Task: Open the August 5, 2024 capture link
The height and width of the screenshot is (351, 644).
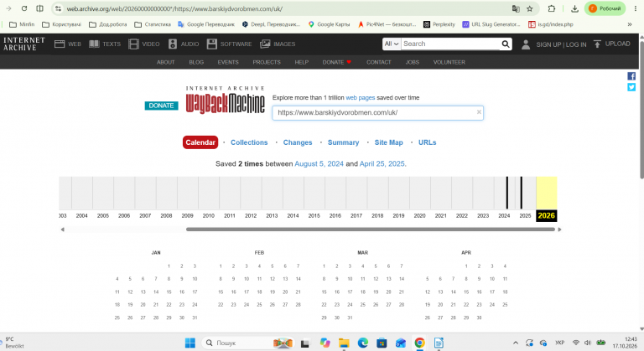Action: [x=319, y=164]
